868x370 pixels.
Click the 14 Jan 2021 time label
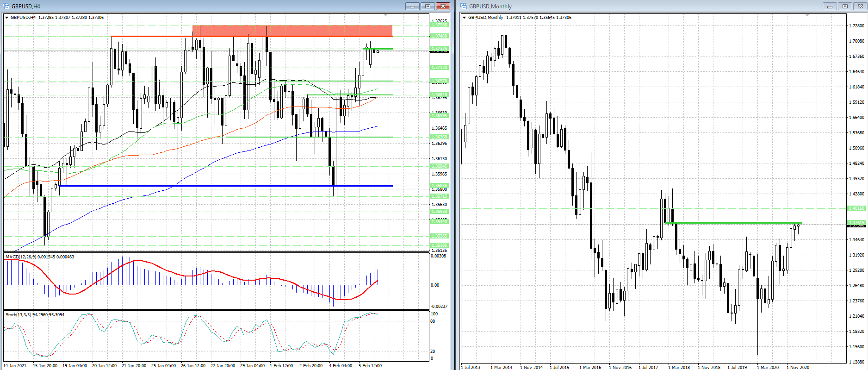pos(15,365)
